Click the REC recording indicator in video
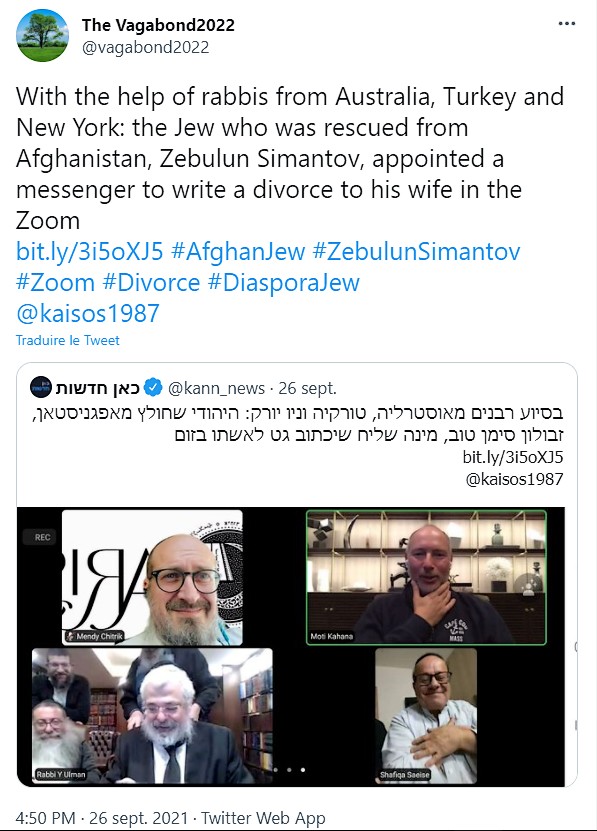Viewport: 597px width, 831px height. (x=40, y=537)
